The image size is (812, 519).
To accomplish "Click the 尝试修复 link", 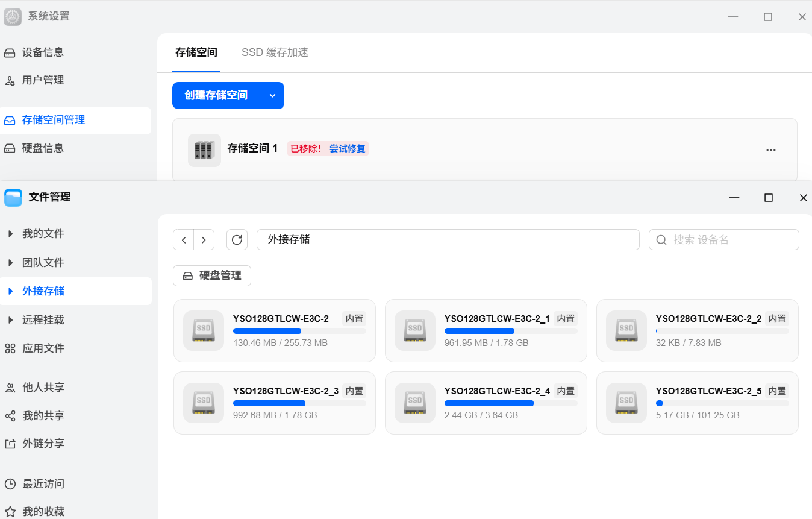I will coord(347,148).
